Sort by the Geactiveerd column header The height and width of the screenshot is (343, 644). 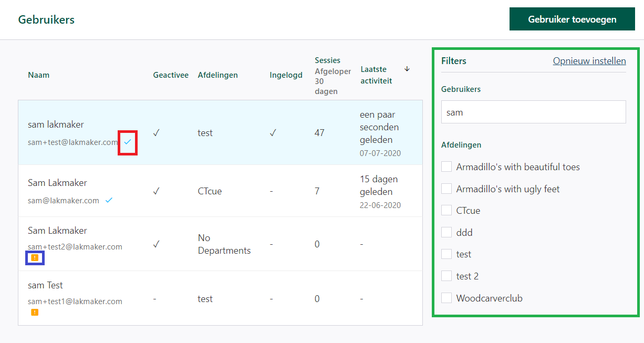click(171, 75)
